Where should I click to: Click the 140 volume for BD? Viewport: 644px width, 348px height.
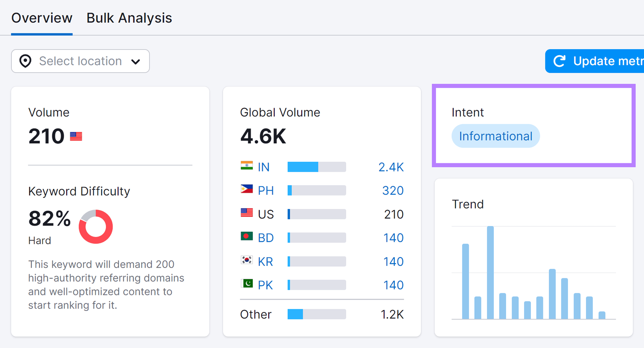[x=393, y=238]
